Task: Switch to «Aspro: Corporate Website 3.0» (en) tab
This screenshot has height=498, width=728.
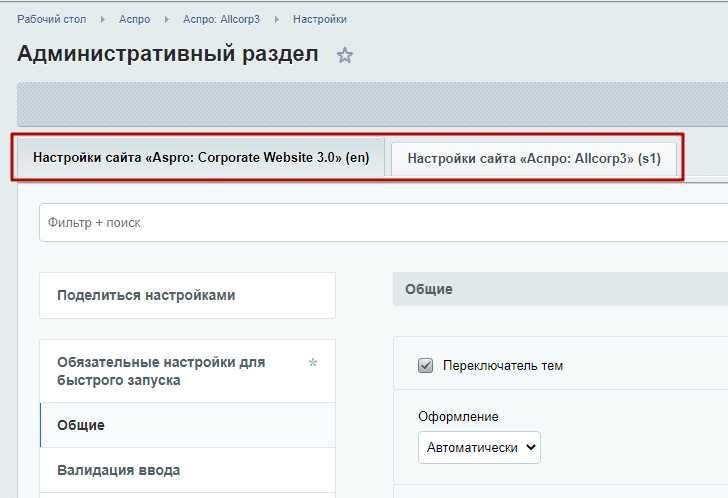Action: click(x=201, y=158)
